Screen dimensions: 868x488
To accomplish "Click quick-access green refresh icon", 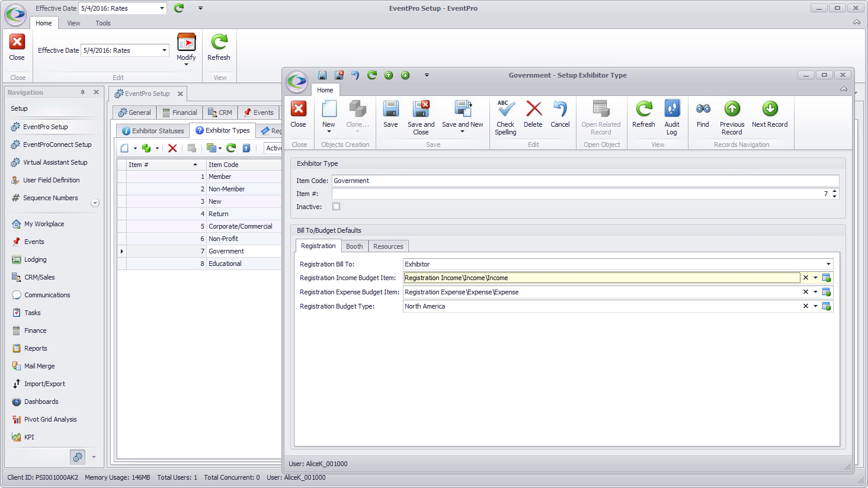I will click(372, 75).
